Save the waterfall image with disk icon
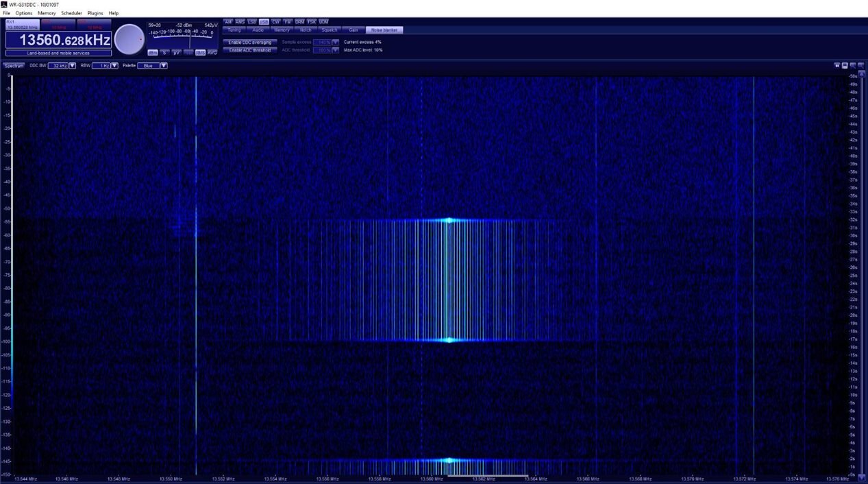868x484 pixels. click(x=845, y=66)
